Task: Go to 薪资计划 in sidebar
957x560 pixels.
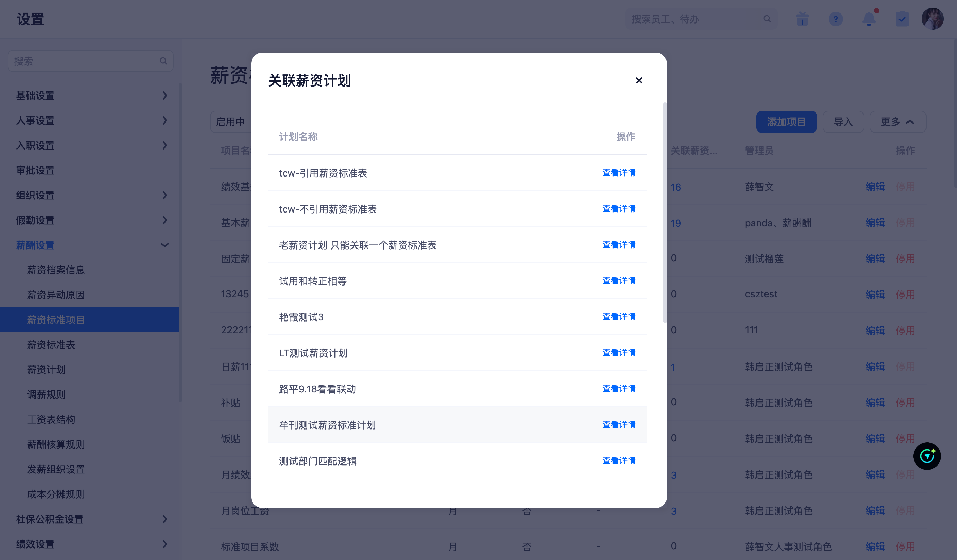Action: [46, 369]
